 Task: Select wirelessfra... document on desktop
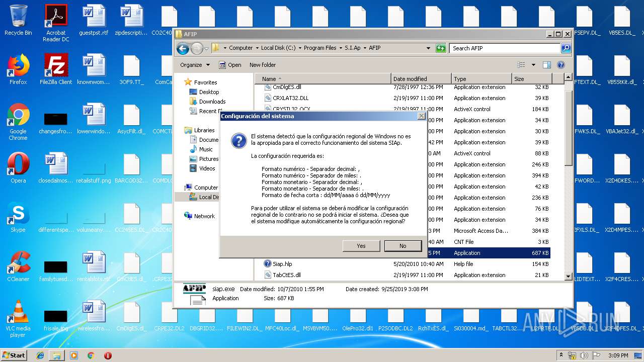(94, 316)
